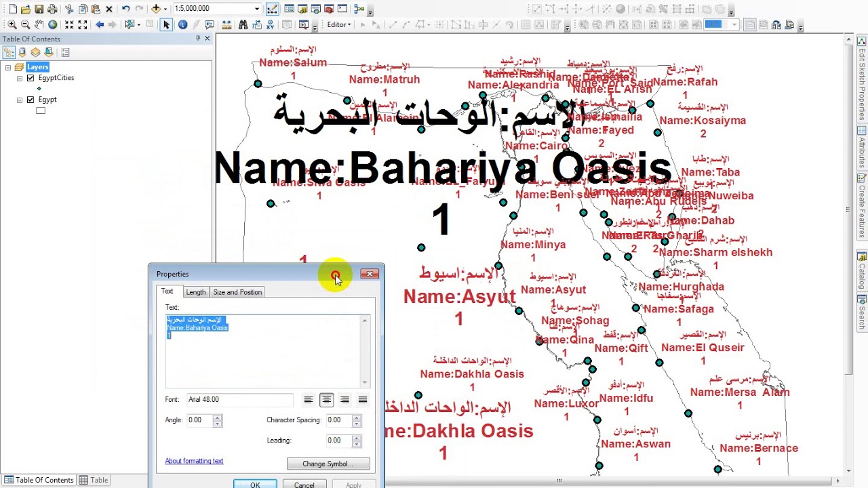This screenshot has height=488, width=868.
Task: Increase the Angle value with the spinner
Action: click(x=217, y=418)
